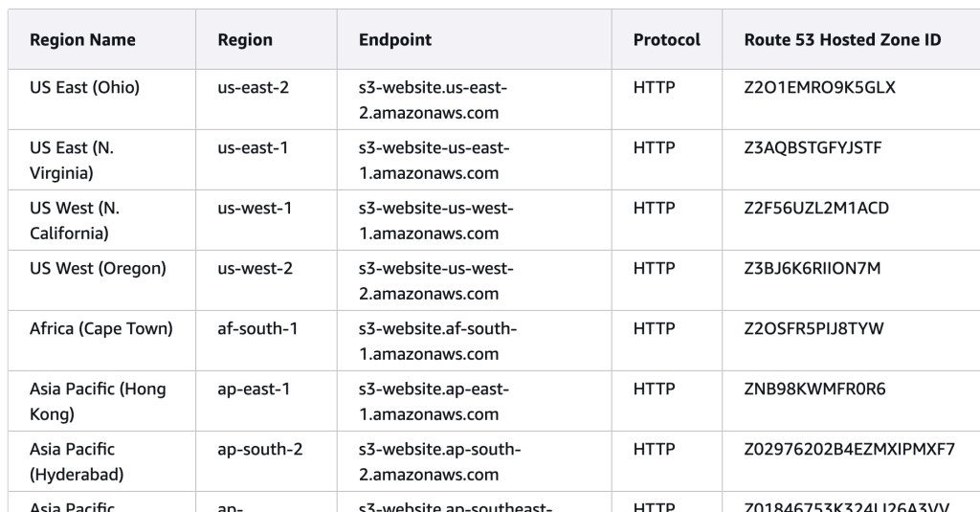Viewport: 980px width, 512px height.
Task: Click hosted zone ID Z3AQBSTGFYJSTF
Action: pyautogui.click(x=813, y=148)
